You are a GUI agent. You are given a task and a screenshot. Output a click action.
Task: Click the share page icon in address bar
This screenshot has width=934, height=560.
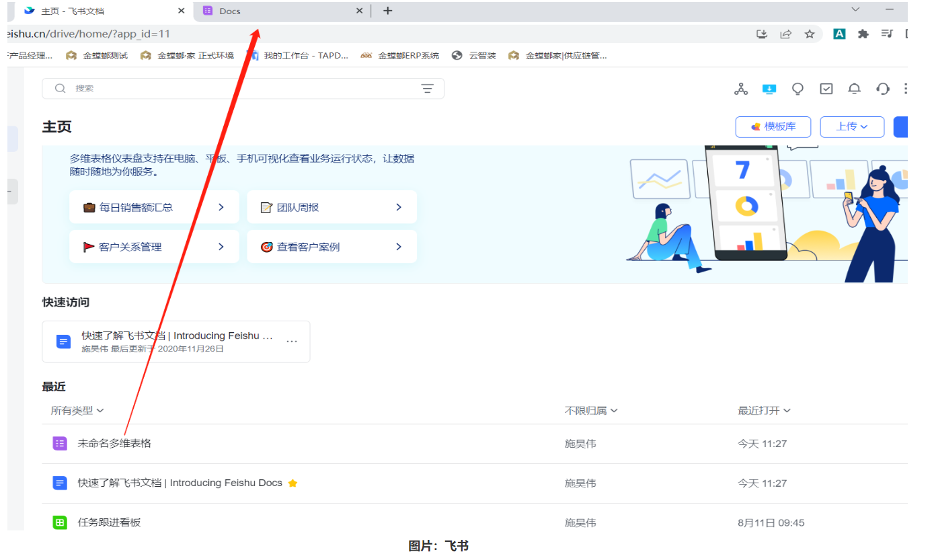(785, 34)
